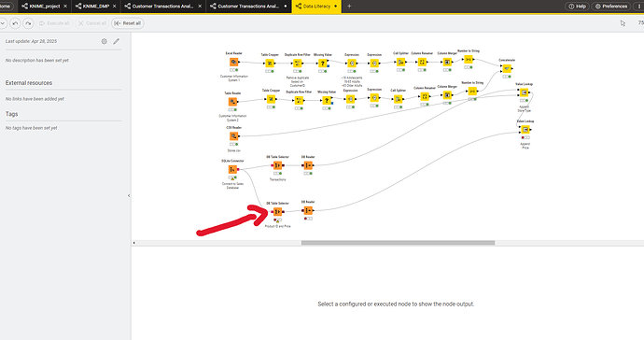This screenshot has height=340, width=644.
Task: Select the CSV Reader node
Action: (233, 136)
